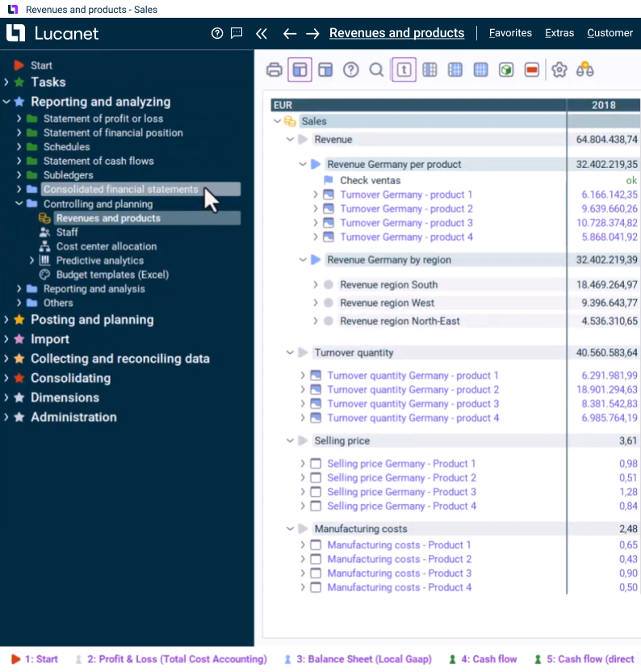
Task: Switch to Balance Sheet (Local Gaap) tab
Action: 363,659
